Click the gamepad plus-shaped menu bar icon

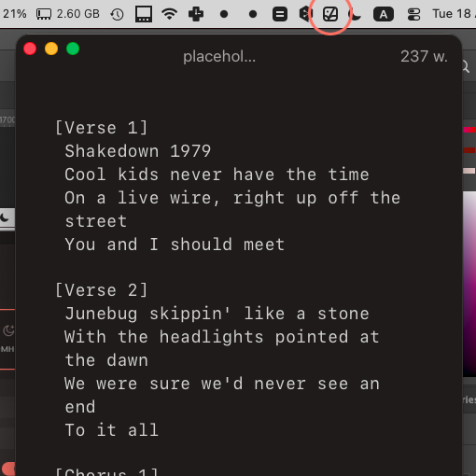[x=196, y=14]
